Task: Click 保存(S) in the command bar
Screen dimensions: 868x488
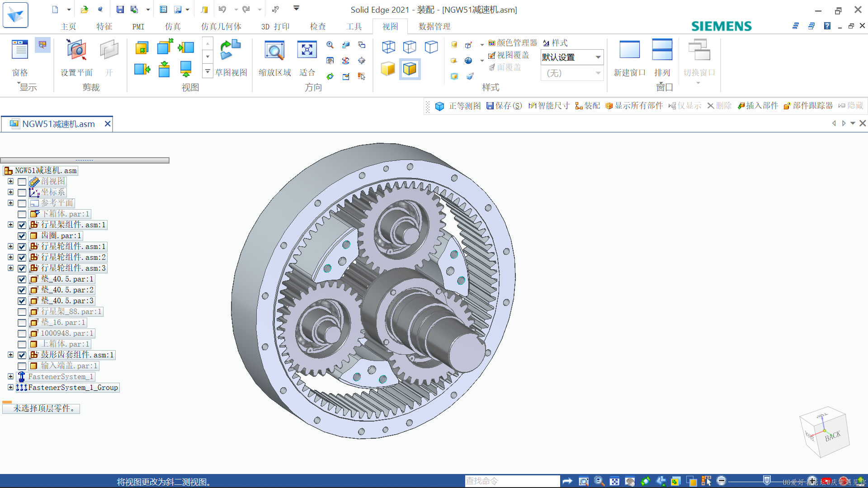Action: pos(504,106)
